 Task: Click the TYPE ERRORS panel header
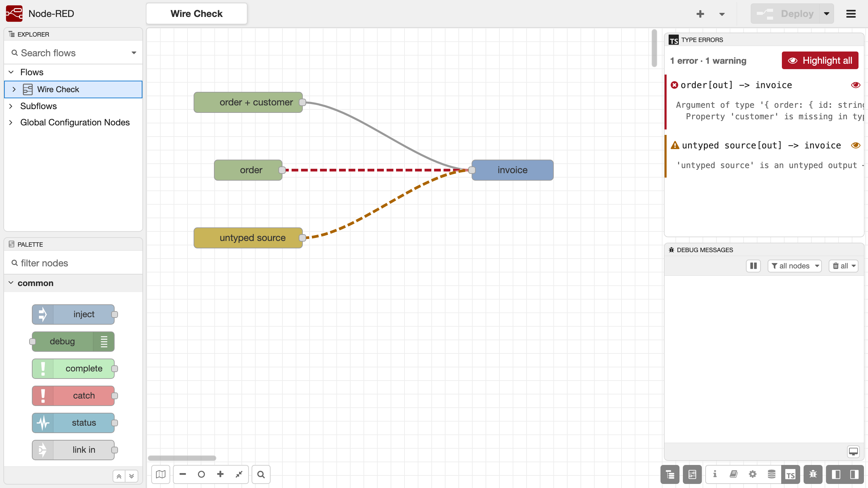point(764,40)
